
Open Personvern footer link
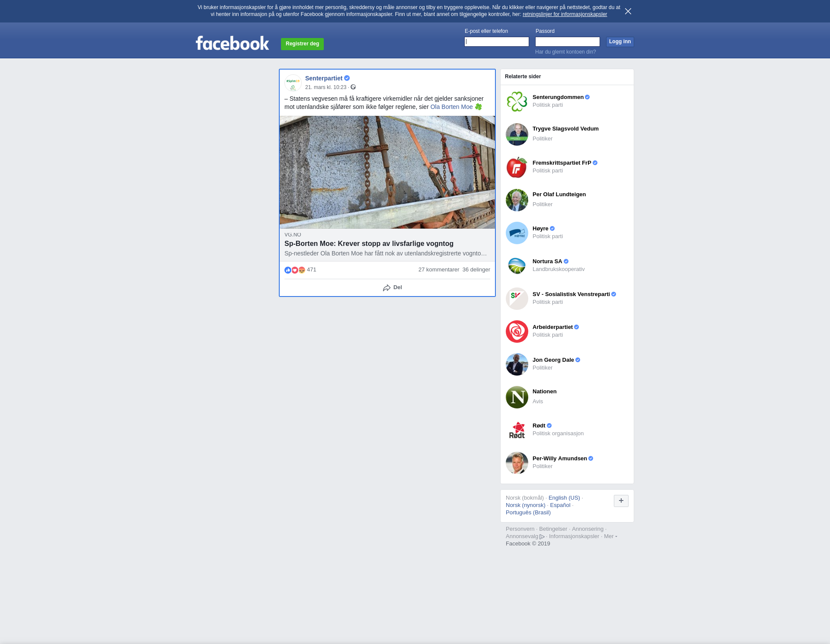coord(520,529)
